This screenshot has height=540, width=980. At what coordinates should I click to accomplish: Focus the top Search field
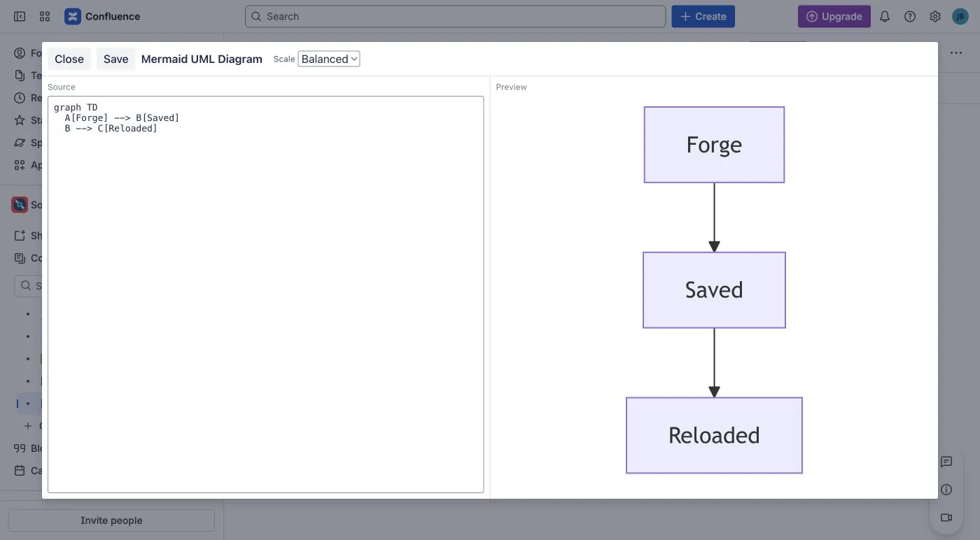coord(455,16)
